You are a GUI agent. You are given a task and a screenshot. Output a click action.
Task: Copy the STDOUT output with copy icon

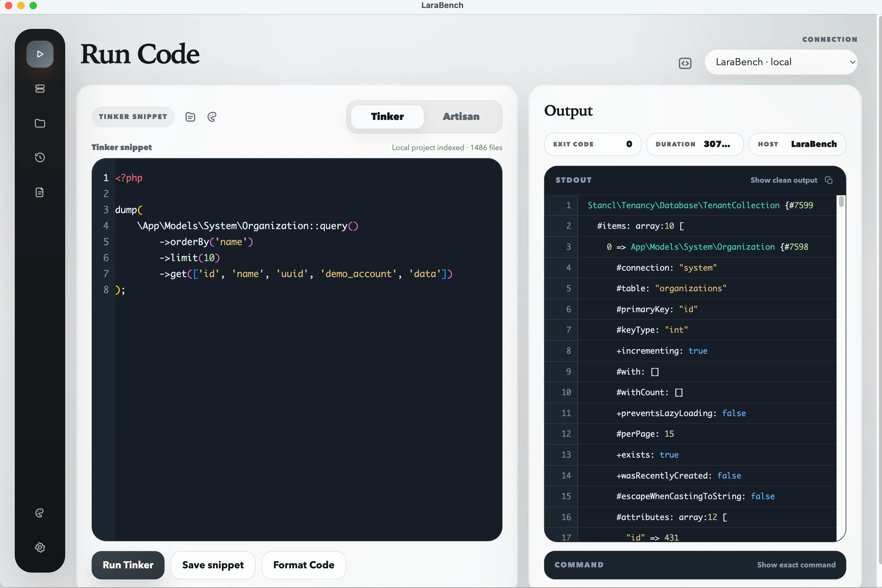coord(828,181)
